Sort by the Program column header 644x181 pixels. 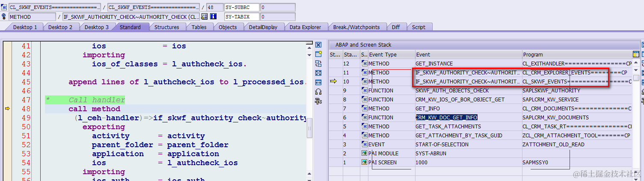(x=577, y=54)
